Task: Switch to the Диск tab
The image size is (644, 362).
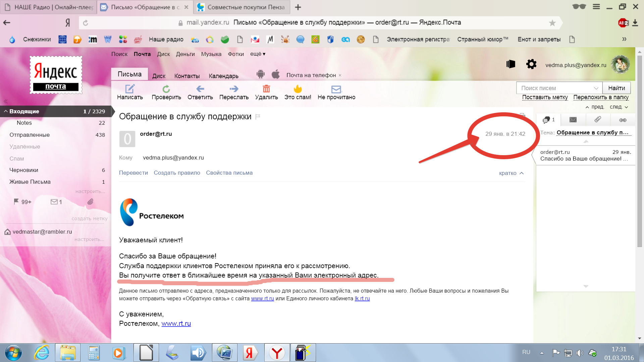Action: [159, 76]
